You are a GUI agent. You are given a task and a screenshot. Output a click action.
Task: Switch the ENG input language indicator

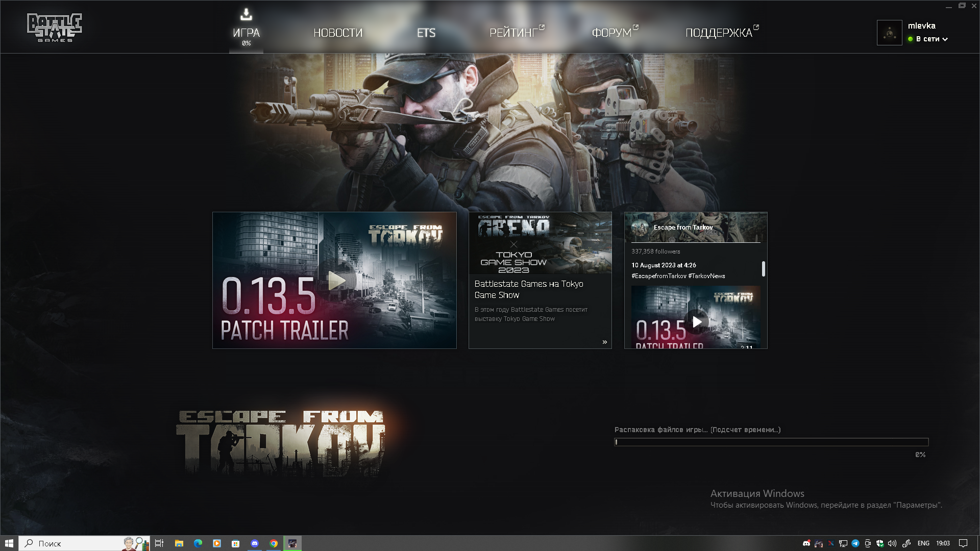coord(923,543)
